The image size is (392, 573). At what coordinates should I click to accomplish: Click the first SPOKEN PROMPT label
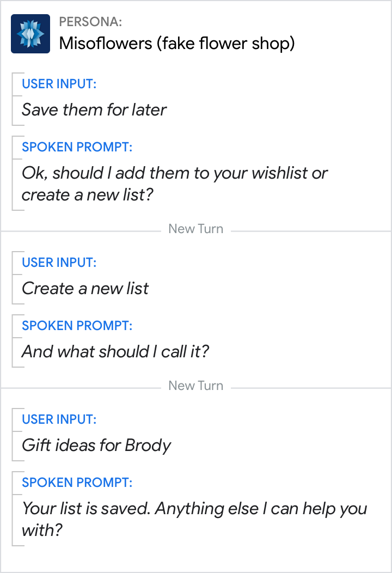[x=77, y=147]
